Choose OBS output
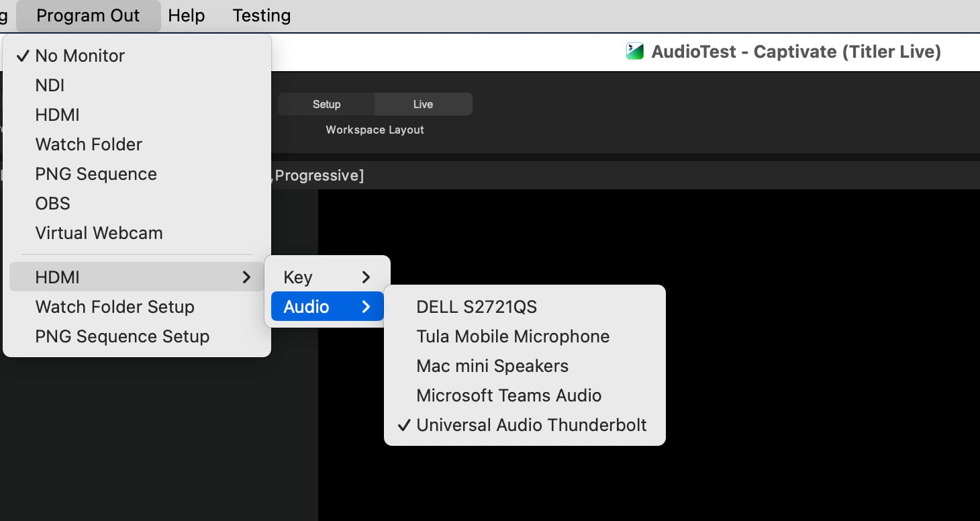 [137, 203]
